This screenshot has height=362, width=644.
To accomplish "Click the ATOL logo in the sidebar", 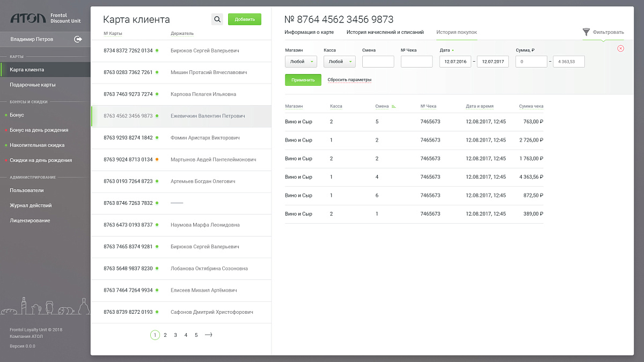I will coord(28,19).
